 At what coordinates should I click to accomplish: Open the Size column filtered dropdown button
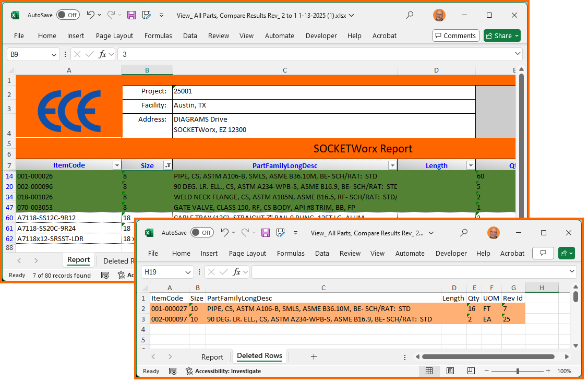tap(167, 165)
